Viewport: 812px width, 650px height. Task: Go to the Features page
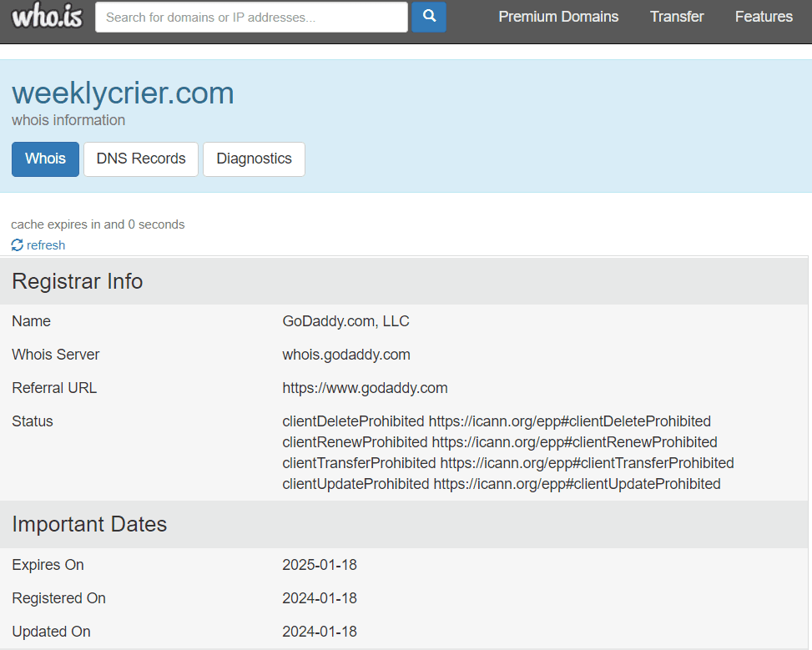[764, 17]
